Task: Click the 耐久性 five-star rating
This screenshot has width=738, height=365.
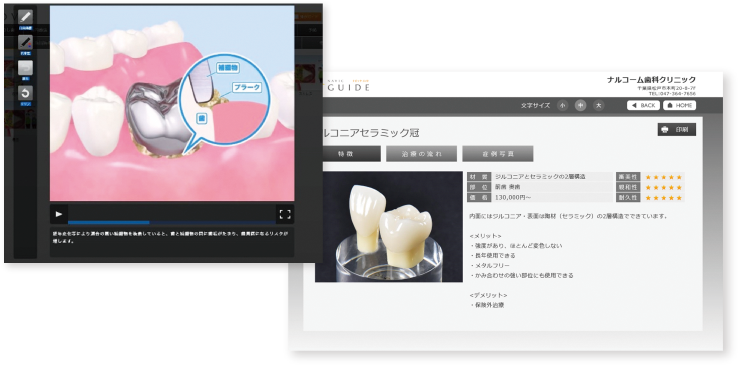Action: click(664, 198)
